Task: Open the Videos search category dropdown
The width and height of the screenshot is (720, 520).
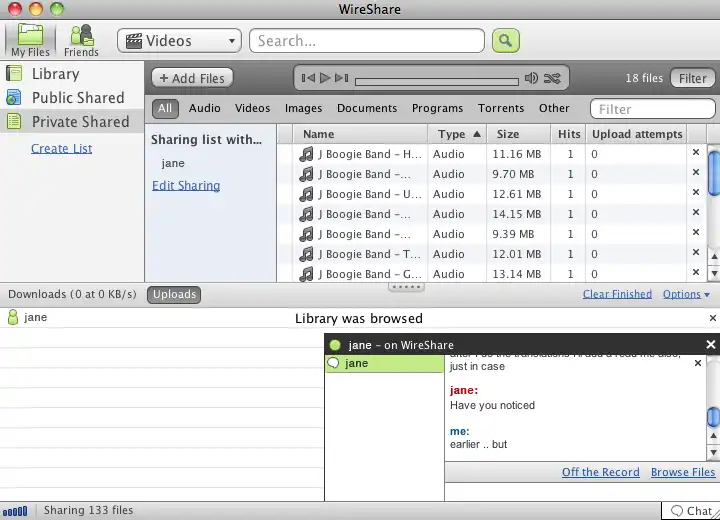Action: click(x=179, y=40)
